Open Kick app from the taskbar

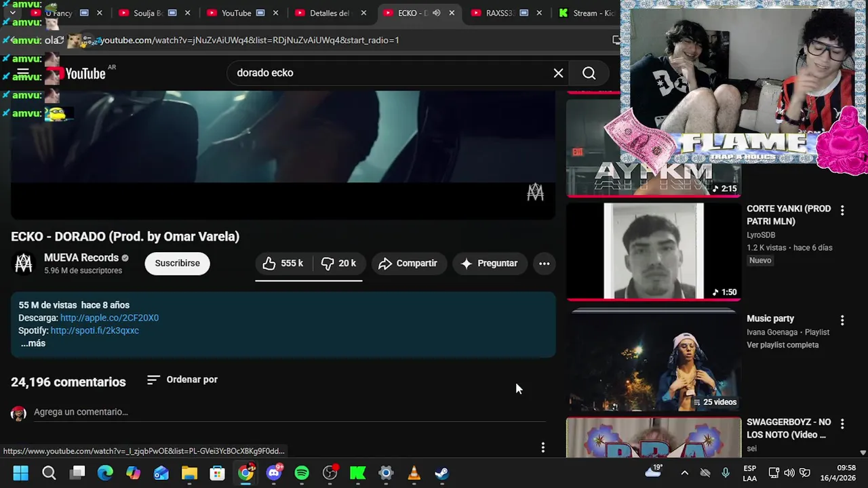(x=358, y=473)
